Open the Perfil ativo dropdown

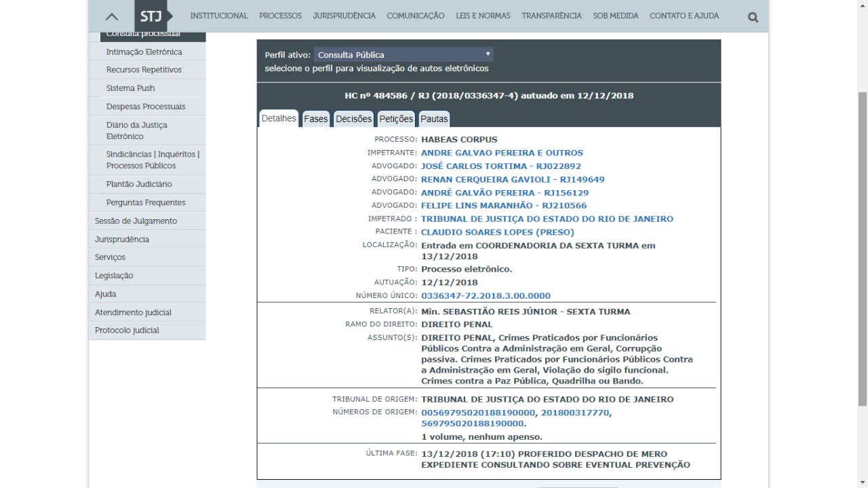403,55
